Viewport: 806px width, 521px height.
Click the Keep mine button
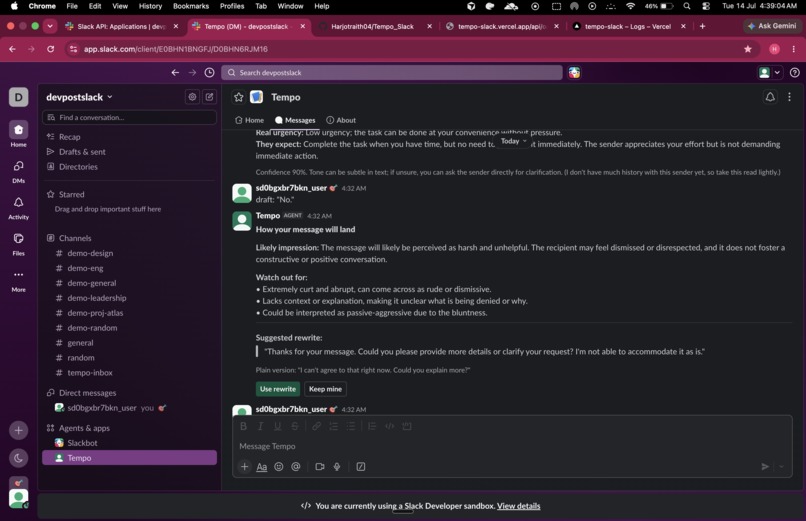[x=325, y=389]
